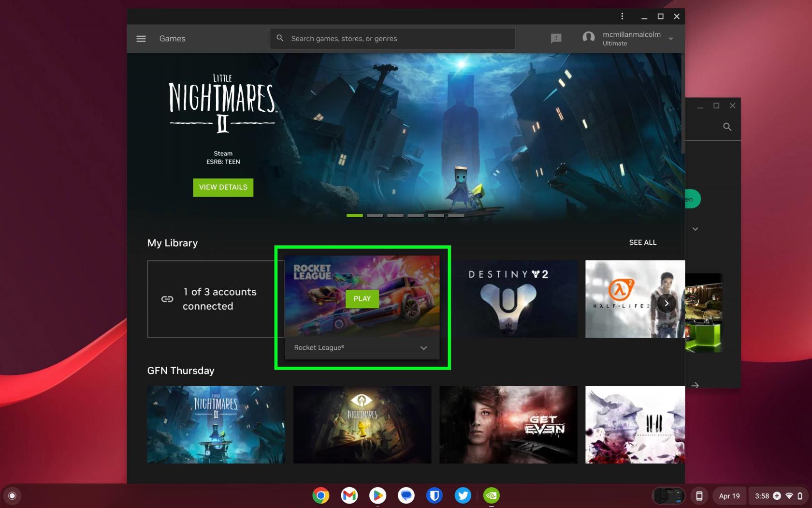Select the fourth hero carousel indicator
The width and height of the screenshot is (812, 508).
(416, 216)
